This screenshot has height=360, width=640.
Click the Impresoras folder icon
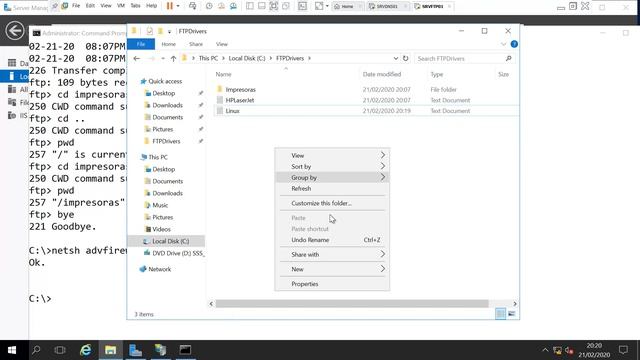220,89
